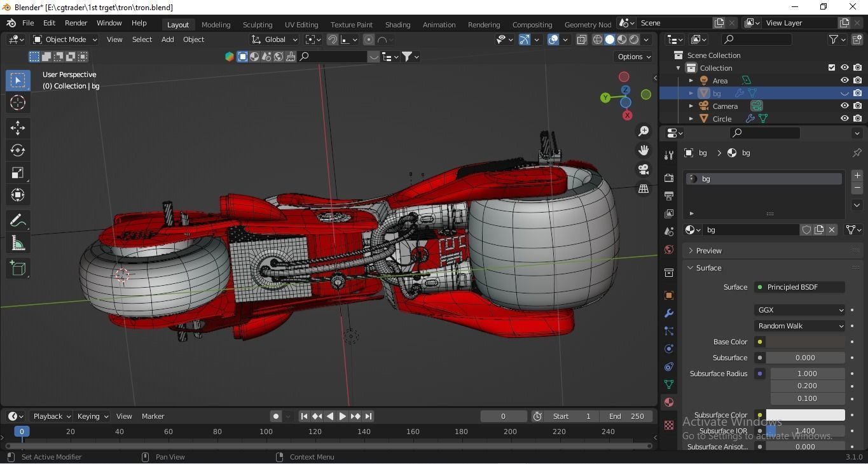Select the Measure tool
The height and width of the screenshot is (464, 868).
(x=18, y=243)
